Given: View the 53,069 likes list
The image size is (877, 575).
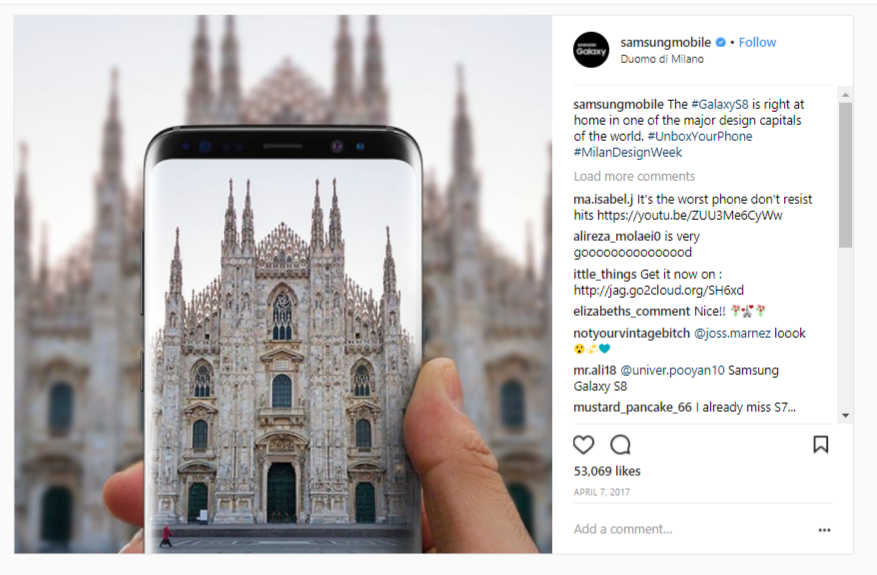Looking at the screenshot, I should click(607, 471).
